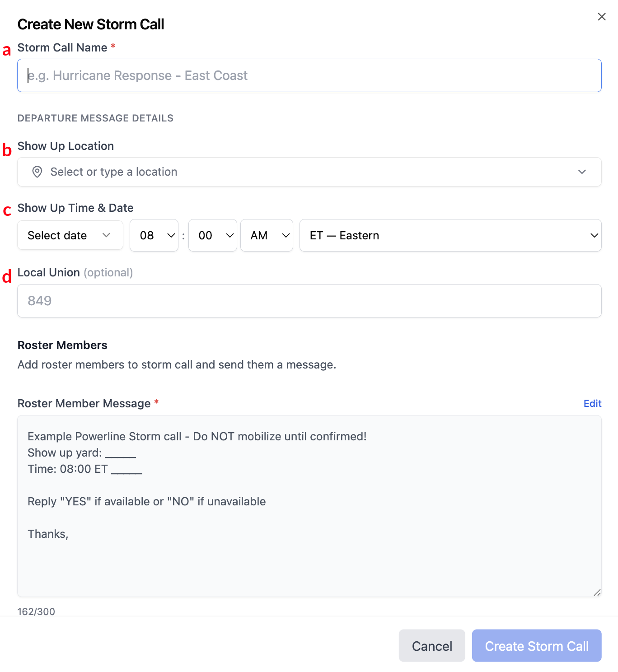
Task: Open the ET — Eastern timezone dropdown
Action: [x=450, y=235]
